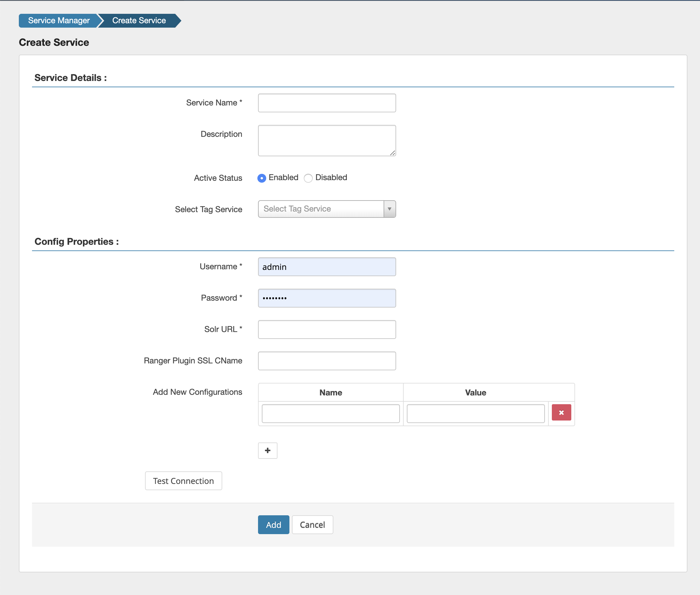Click the masked Password field
700x595 pixels.
[326, 298]
